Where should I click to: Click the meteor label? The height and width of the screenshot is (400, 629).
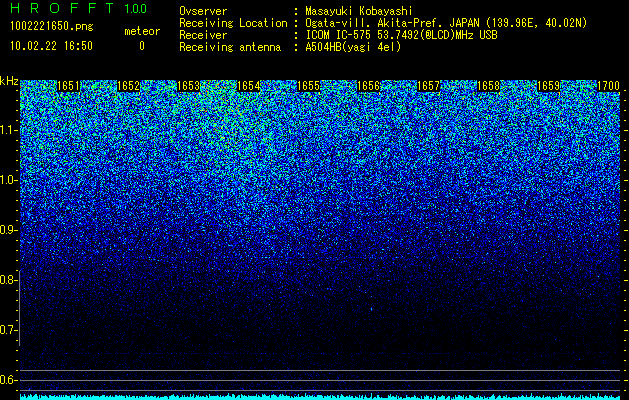pos(142,31)
